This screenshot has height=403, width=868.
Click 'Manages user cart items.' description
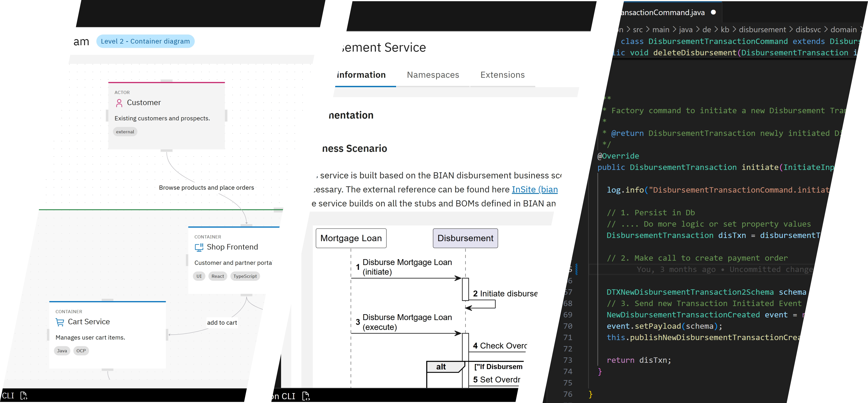click(x=90, y=338)
